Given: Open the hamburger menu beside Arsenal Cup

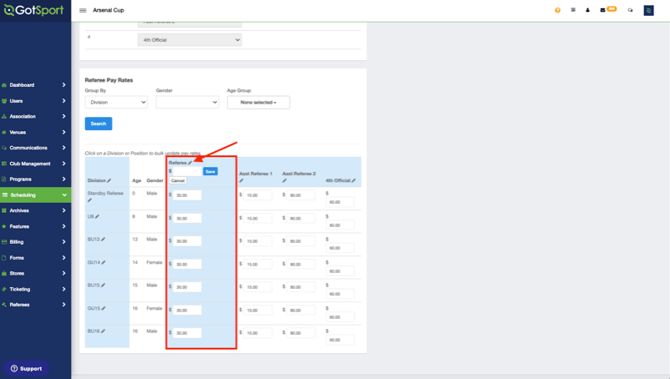Looking at the screenshot, I should [83, 10].
